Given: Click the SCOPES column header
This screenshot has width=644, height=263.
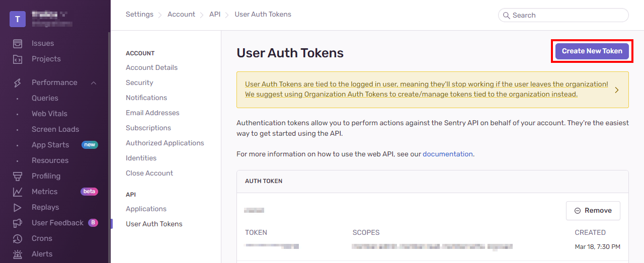Looking at the screenshot, I should (366, 232).
